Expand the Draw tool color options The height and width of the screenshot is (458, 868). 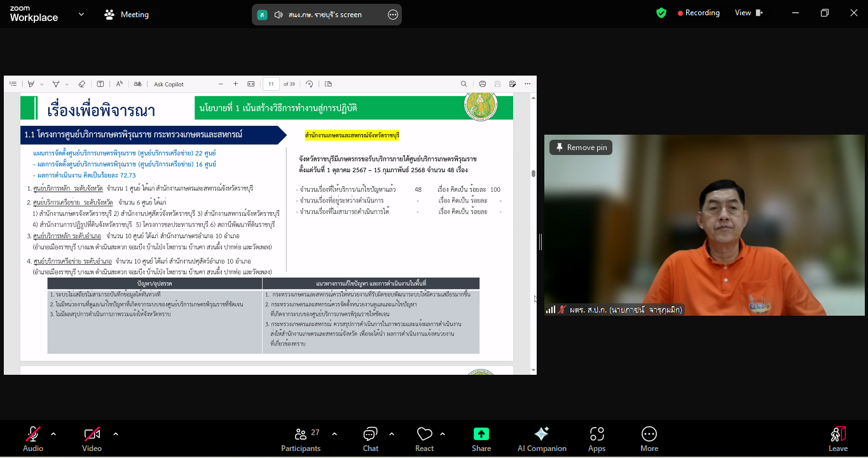(41, 83)
